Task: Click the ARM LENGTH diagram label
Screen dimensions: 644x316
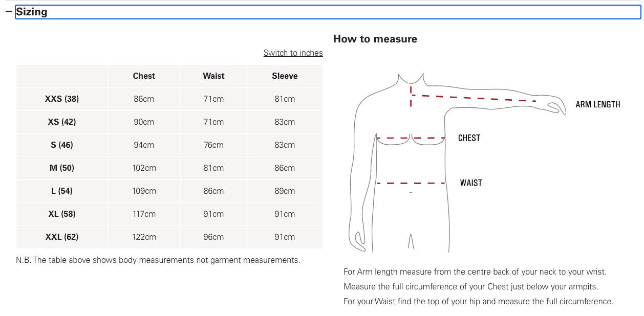Action: (x=597, y=105)
